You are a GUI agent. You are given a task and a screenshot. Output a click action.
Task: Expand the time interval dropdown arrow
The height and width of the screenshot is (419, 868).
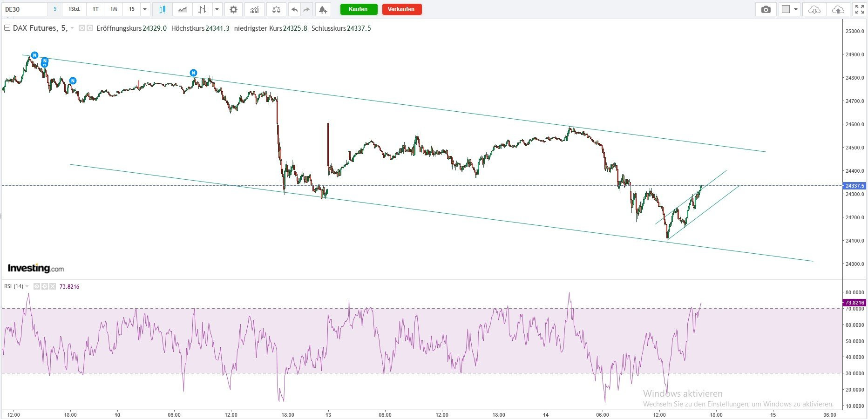pos(145,9)
